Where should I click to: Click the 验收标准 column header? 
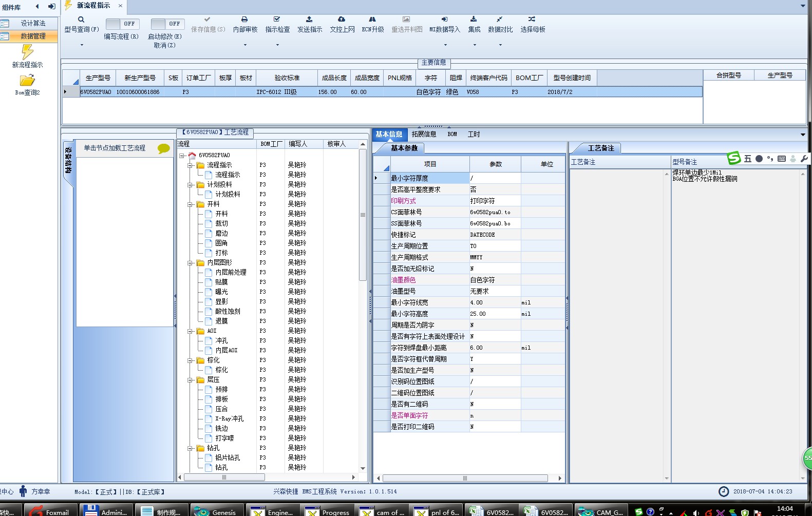pyautogui.click(x=287, y=78)
